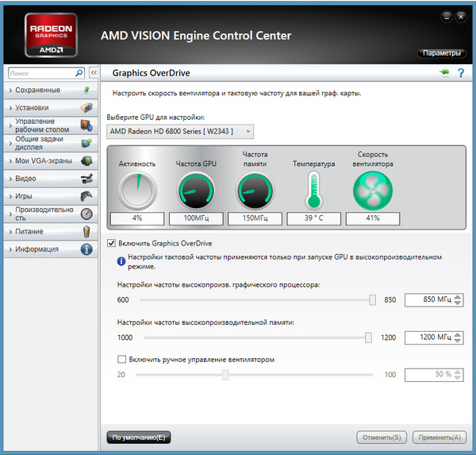Click the green pin icon in page header

(444, 72)
